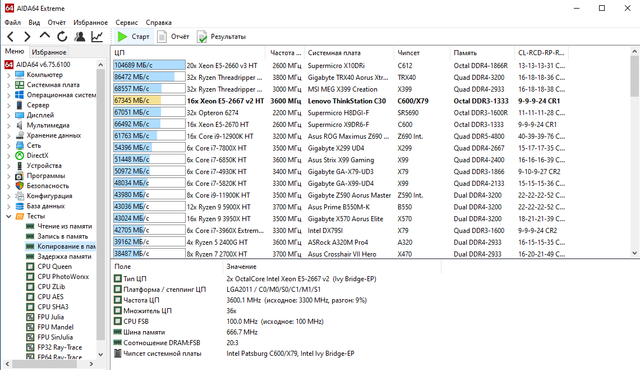Select Конфигурация icon in tree
Screen dimensions: 640x370
click(x=20, y=196)
